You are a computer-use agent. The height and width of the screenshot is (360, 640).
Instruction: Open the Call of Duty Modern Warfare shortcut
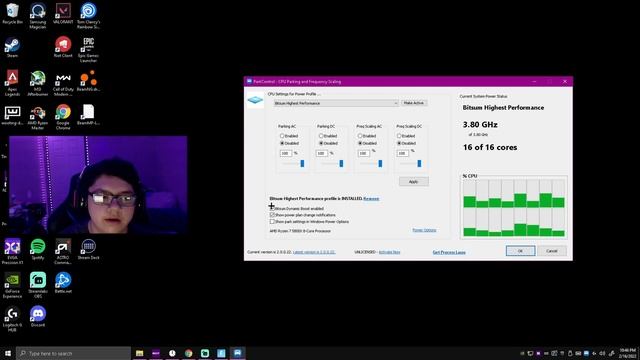point(63,83)
